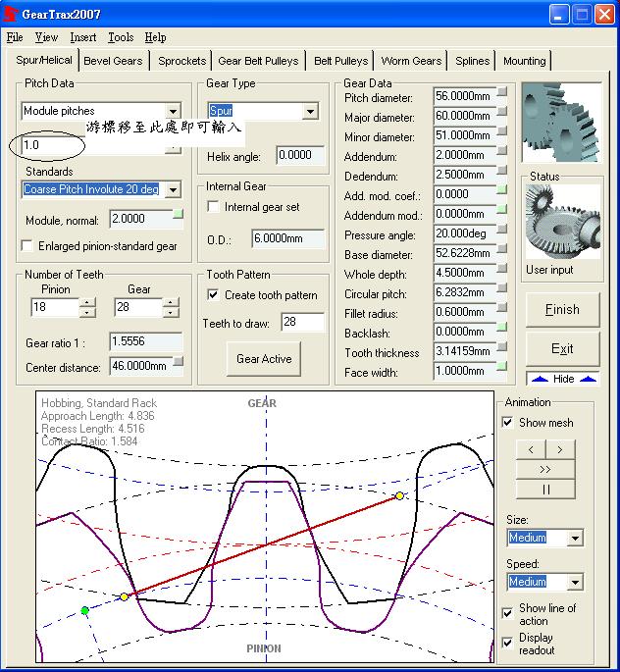Open the Standards Coarse Pitch Involute dropdown
The height and width of the screenshot is (672, 620).
tap(173, 189)
